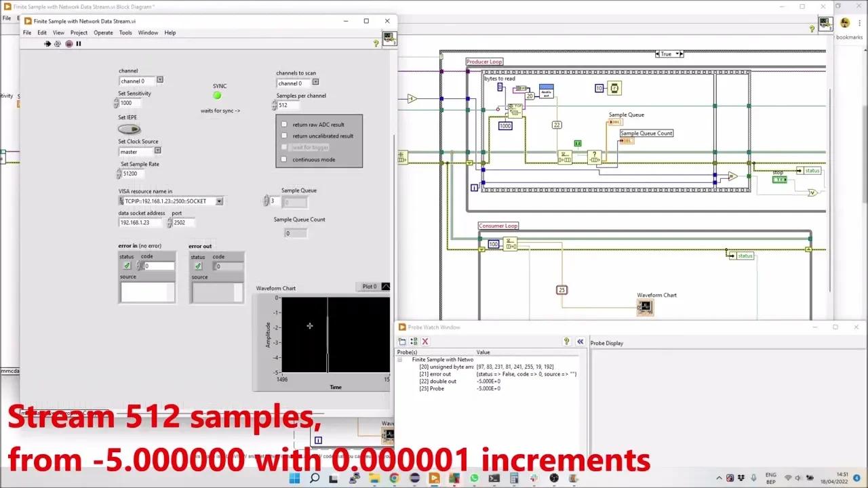Image resolution: width=868 pixels, height=488 pixels.
Task: Click the Run arrow to start the VI
Action: [x=47, y=43]
